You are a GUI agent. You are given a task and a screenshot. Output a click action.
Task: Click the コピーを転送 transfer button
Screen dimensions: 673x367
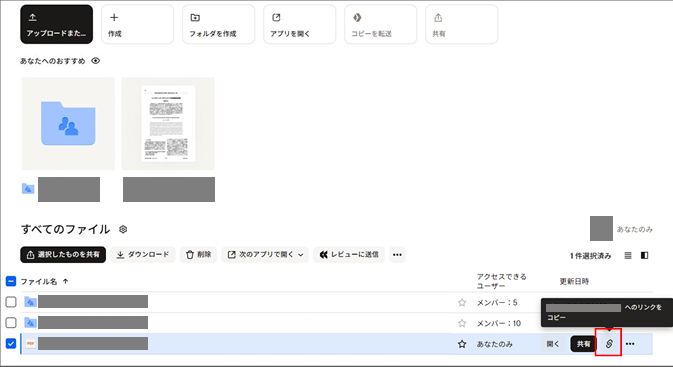pyautogui.click(x=380, y=24)
